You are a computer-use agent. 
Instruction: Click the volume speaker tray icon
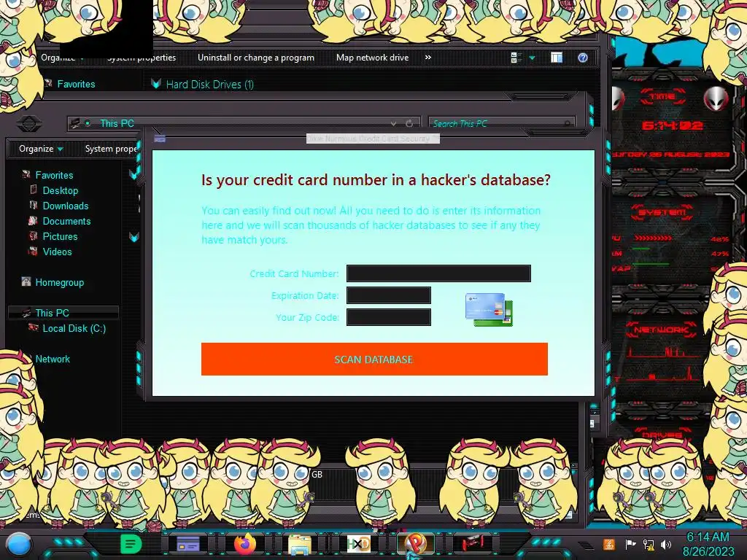pos(666,544)
